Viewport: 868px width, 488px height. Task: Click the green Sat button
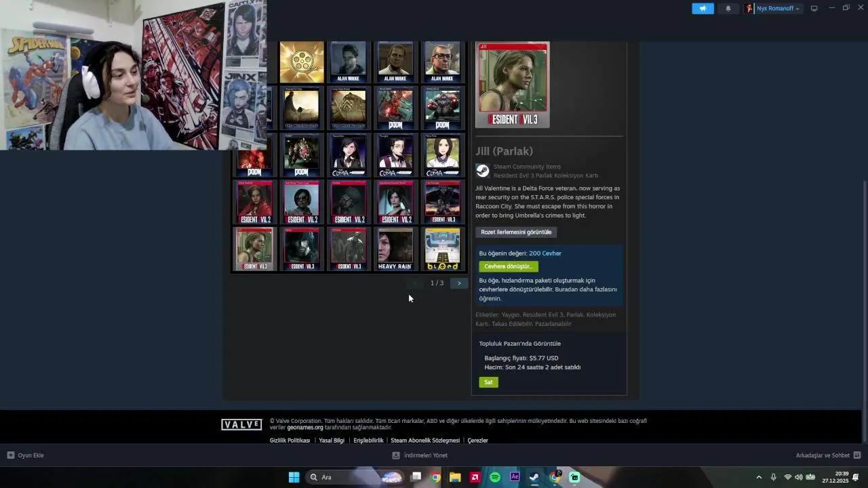[488, 382]
